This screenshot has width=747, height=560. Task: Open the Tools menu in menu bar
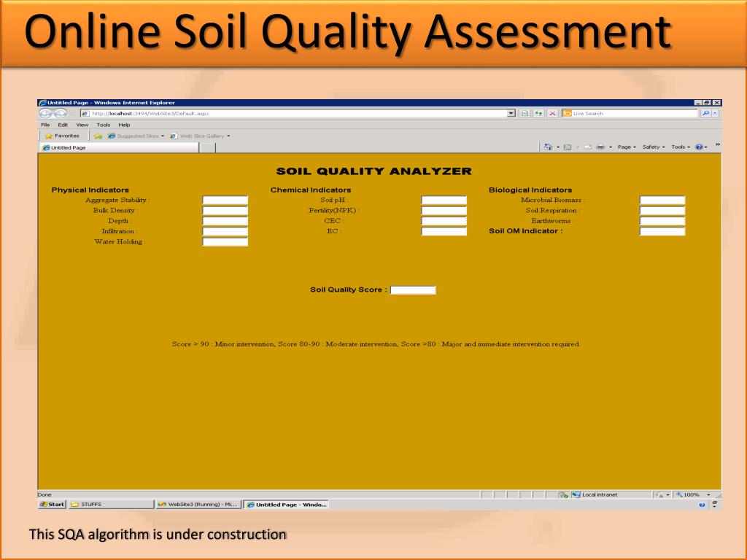[104, 125]
